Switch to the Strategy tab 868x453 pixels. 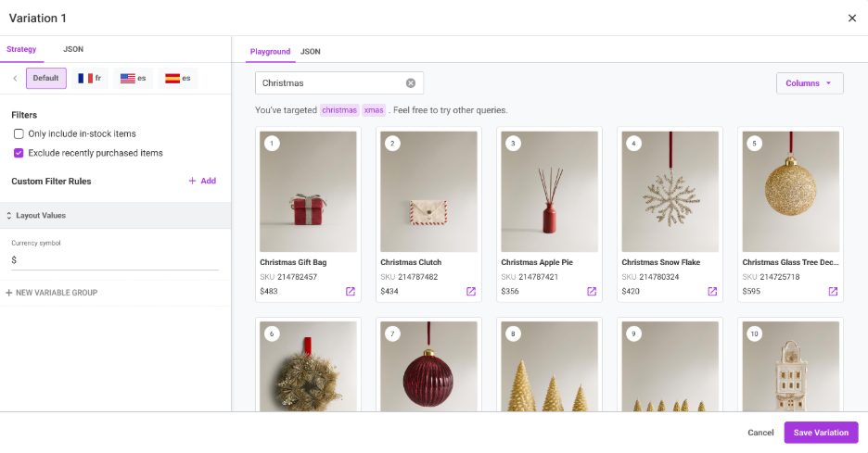click(x=21, y=49)
